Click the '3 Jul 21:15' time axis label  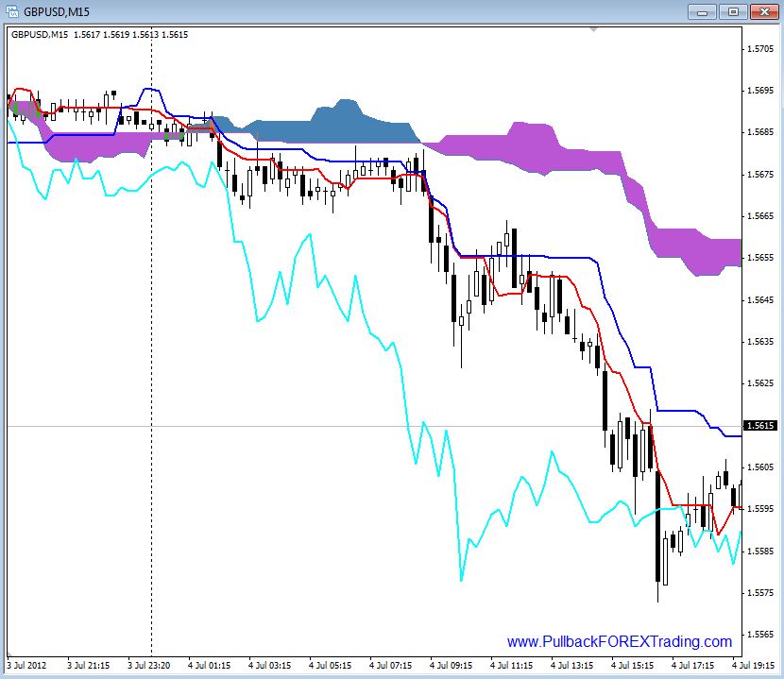[x=89, y=666]
